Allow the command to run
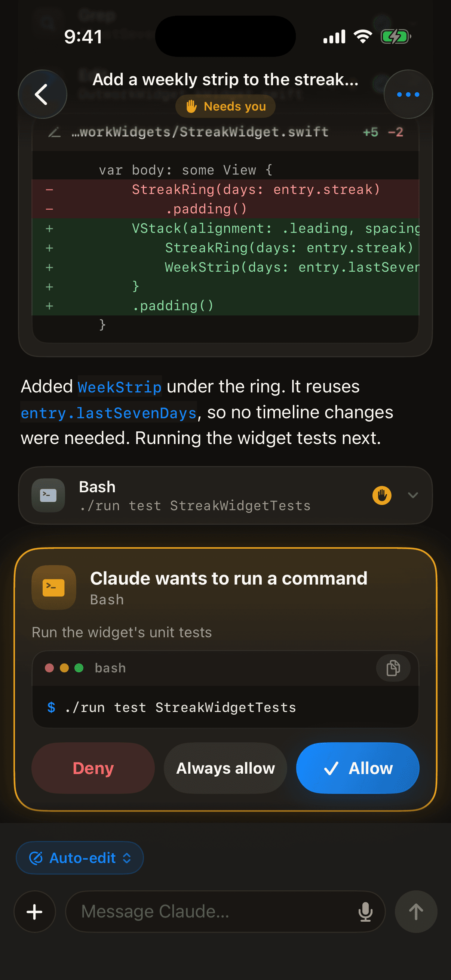The height and width of the screenshot is (980, 451). point(358,768)
